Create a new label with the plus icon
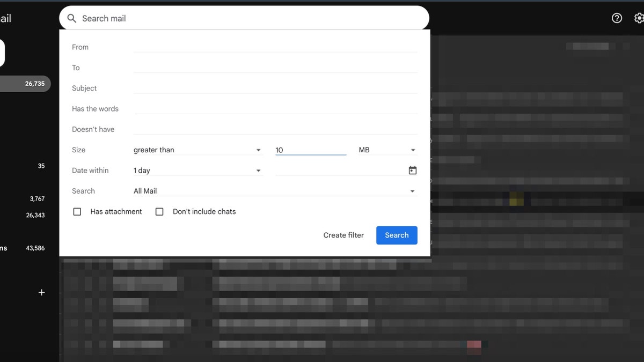 click(41, 292)
